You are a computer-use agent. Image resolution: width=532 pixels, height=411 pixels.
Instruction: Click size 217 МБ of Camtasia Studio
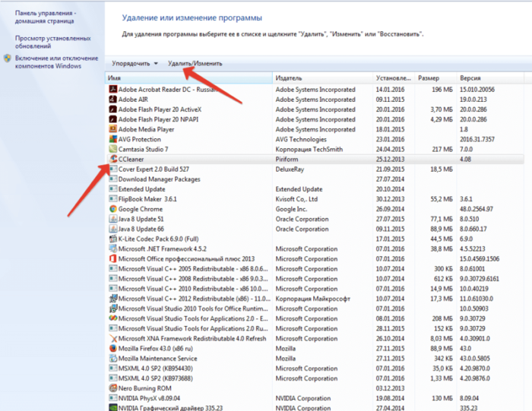pos(442,149)
